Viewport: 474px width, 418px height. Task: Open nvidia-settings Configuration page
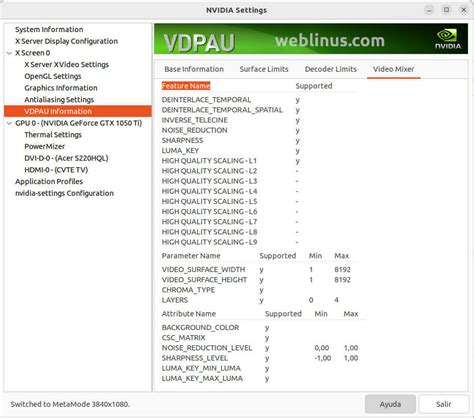pos(64,193)
